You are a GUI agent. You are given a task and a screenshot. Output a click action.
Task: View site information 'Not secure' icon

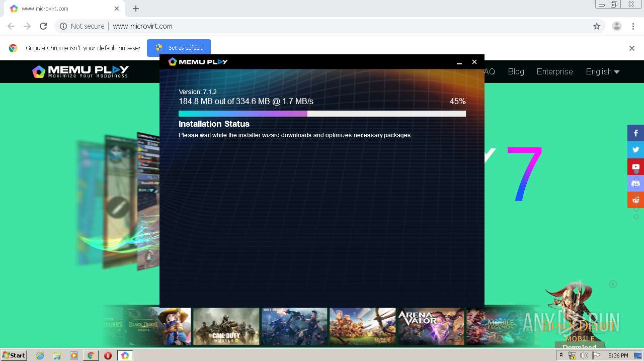click(x=63, y=26)
